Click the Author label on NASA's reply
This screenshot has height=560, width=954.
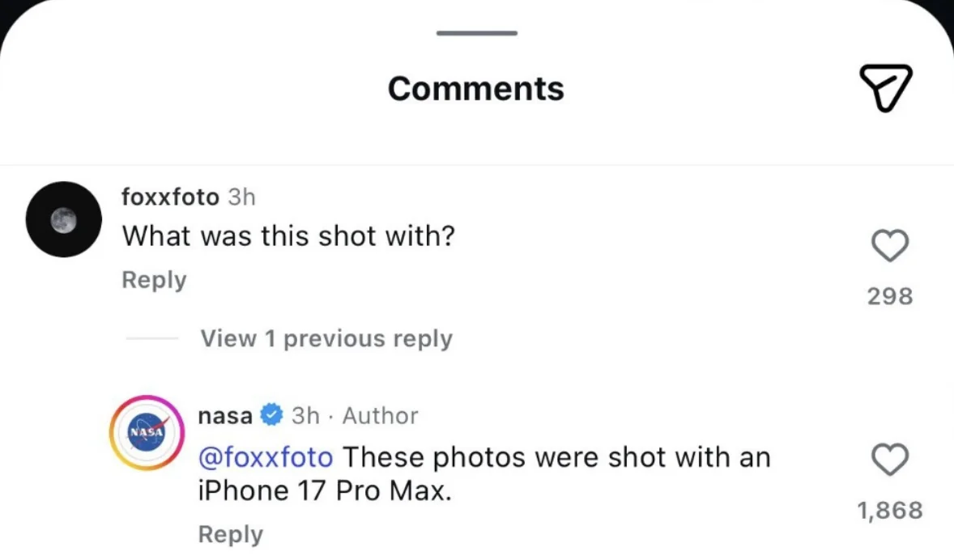pos(380,416)
